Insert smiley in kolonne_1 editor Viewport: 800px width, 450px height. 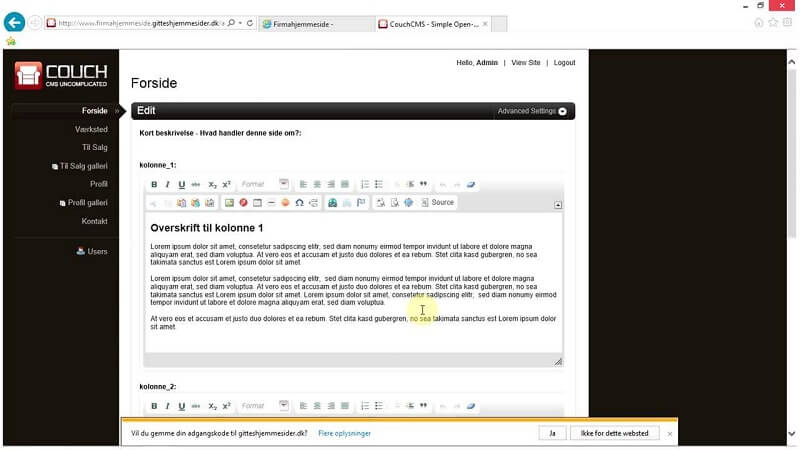285,203
